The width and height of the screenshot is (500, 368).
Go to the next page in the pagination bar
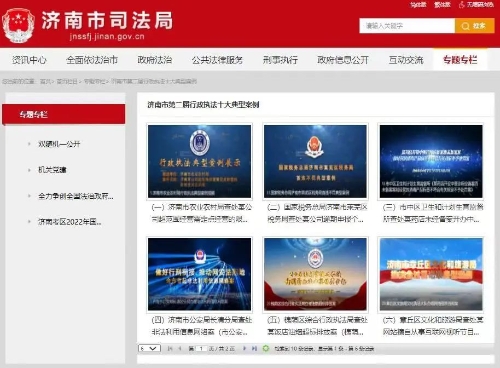pyautogui.click(x=244, y=348)
